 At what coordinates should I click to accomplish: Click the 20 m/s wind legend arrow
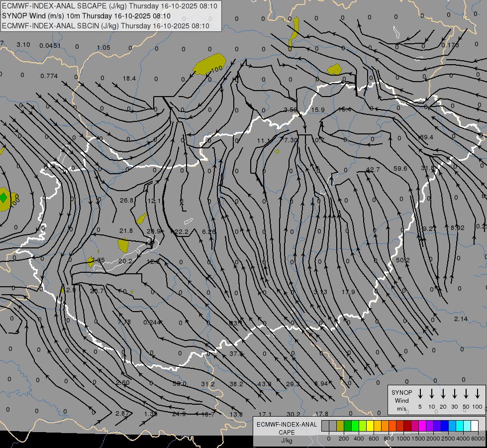click(x=443, y=394)
